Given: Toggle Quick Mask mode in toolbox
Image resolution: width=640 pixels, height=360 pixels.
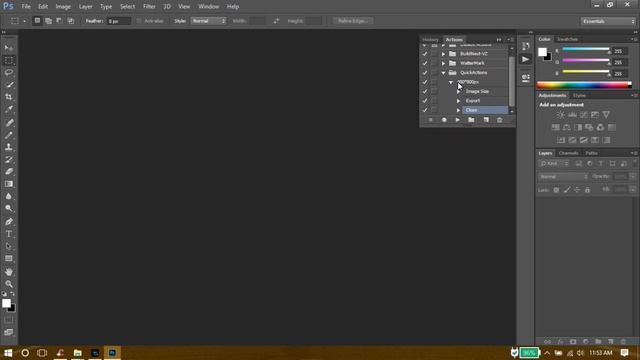Looking at the screenshot, I should click(x=9, y=320).
